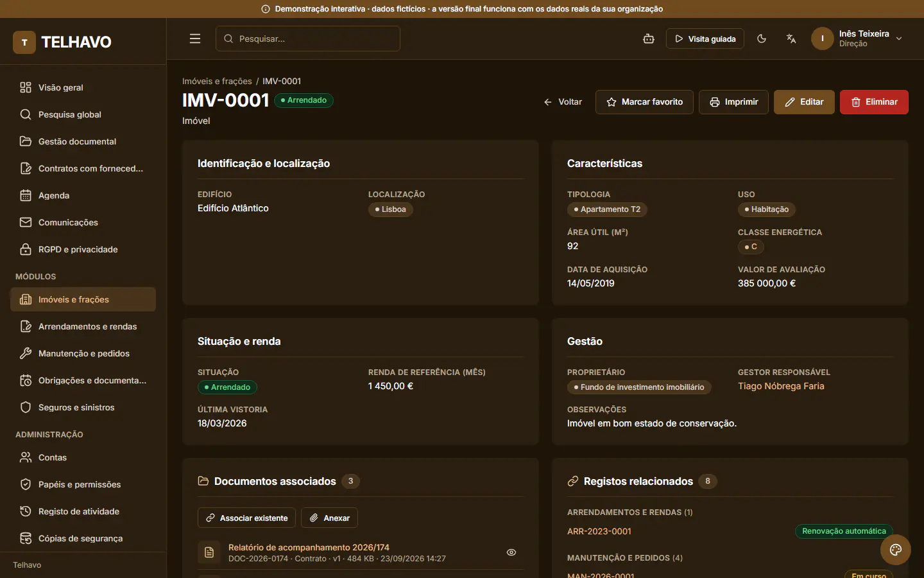Image resolution: width=924 pixels, height=578 pixels.
Task: Preview Relatório de acompanhamento with eye icon
Action: [x=511, y=552]
